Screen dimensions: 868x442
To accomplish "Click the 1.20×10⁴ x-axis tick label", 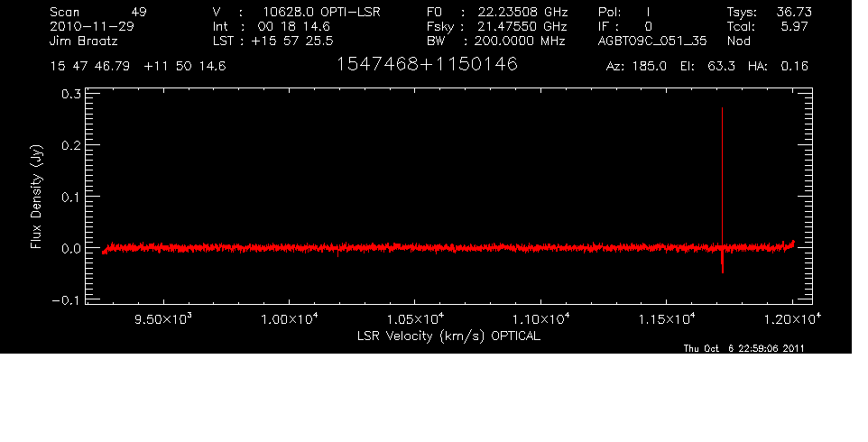I will (x=792, y=318).
